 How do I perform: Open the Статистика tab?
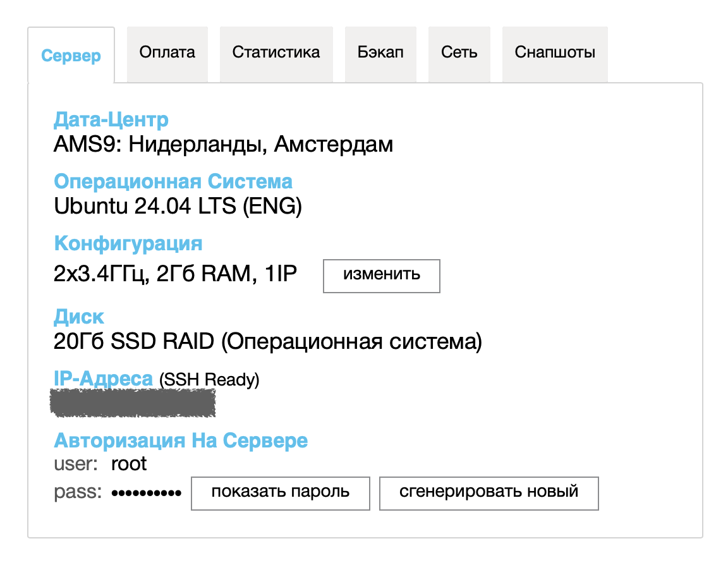tap(276, 52)
